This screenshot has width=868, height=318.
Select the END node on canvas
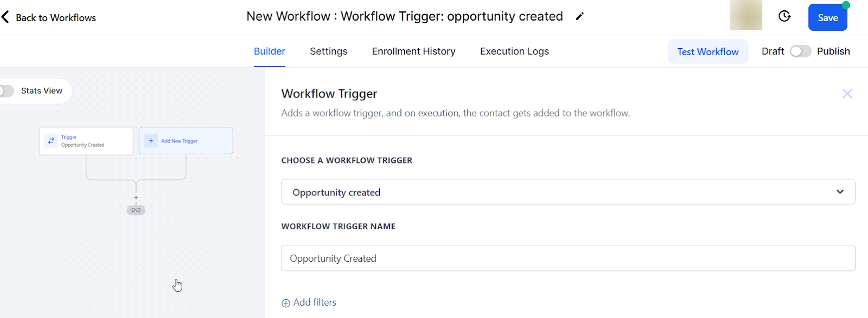click(x=136, y=210)
